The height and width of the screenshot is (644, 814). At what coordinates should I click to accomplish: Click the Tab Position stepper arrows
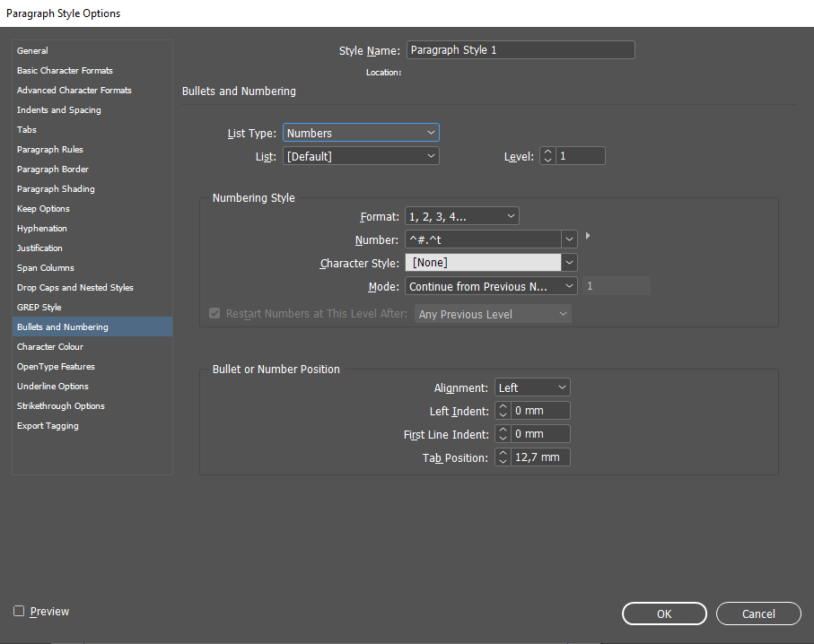click(503, 457)
